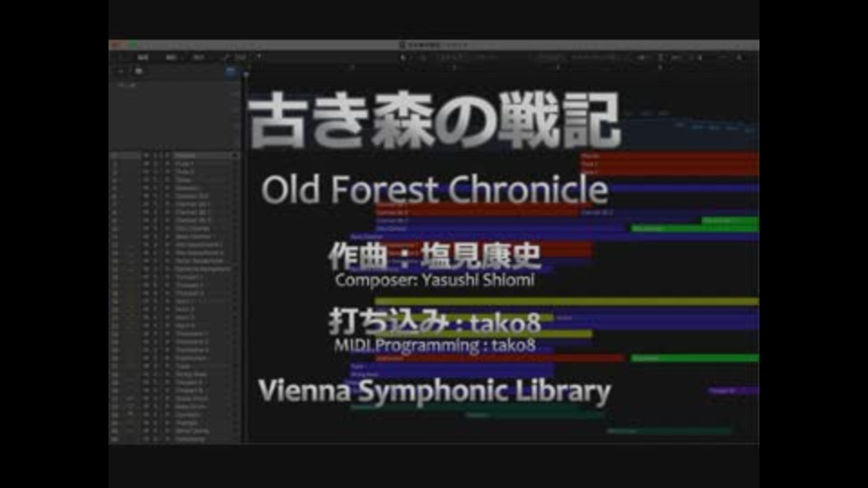The image size is (868, 488).
Task: Click the blue highlighted button above track list
Action: [x=231, y=71]
